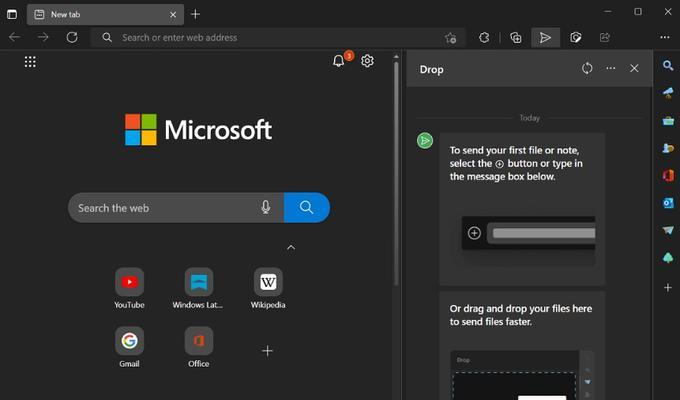Refresh the Drop panel
680x400 pixels.
587,68
